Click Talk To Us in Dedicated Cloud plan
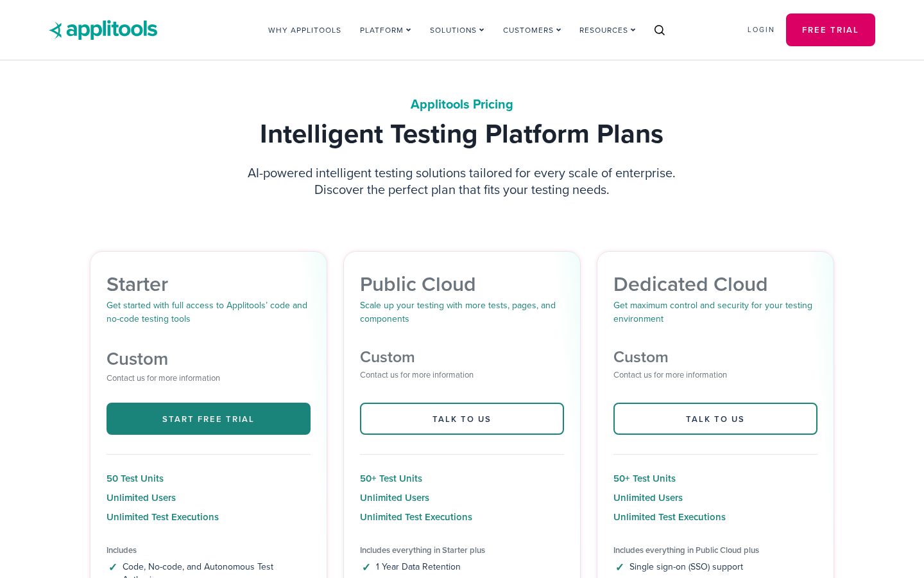This screenshot has width=924, height=578. point(715,419)
